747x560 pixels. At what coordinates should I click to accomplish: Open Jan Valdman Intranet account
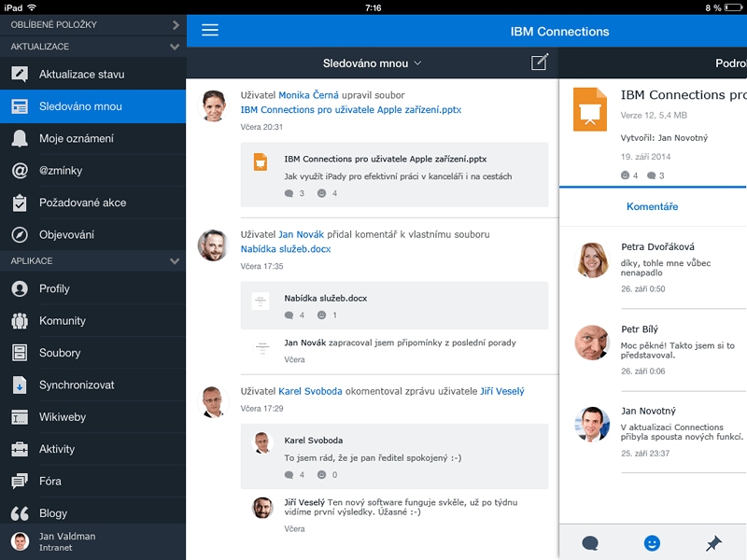[x=92, y=541]
